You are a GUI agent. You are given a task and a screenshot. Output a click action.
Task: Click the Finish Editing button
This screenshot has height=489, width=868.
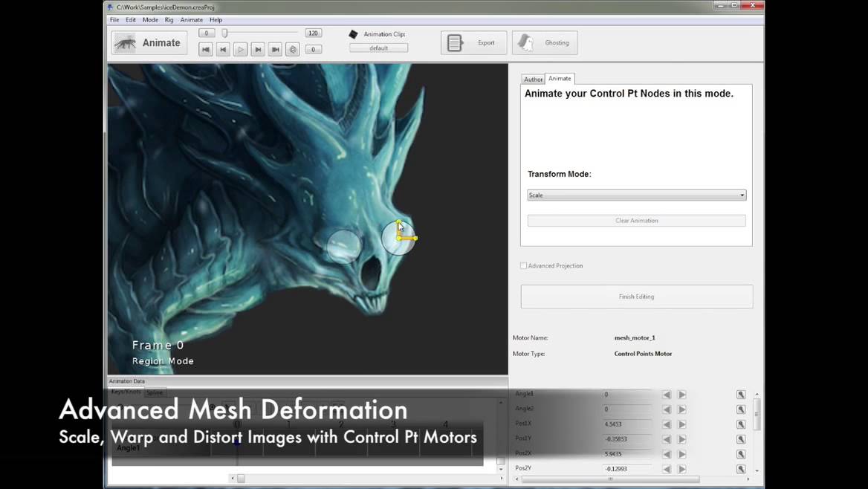tap(637, 297)
